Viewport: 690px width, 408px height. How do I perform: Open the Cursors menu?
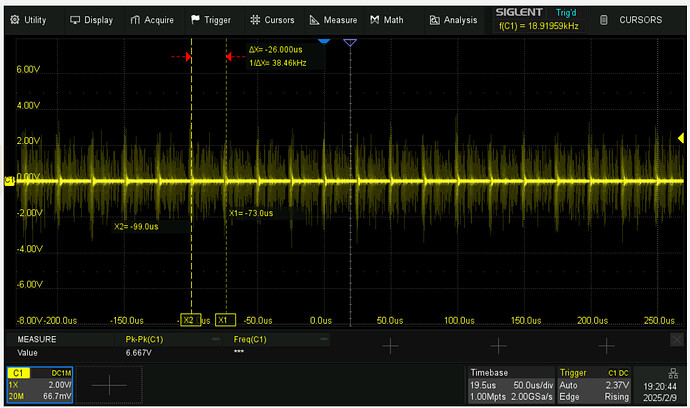pos(272,20)
